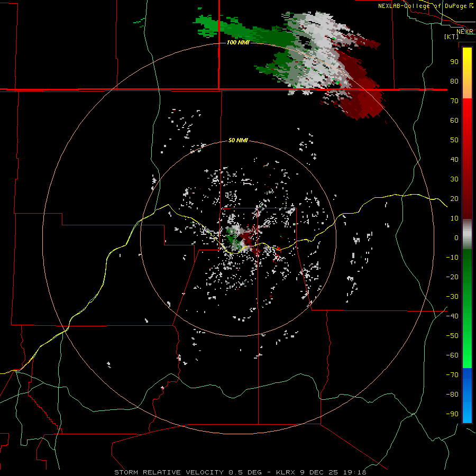
Task: Click the -80 label on the velocity scale
Action: click(452, 395)
